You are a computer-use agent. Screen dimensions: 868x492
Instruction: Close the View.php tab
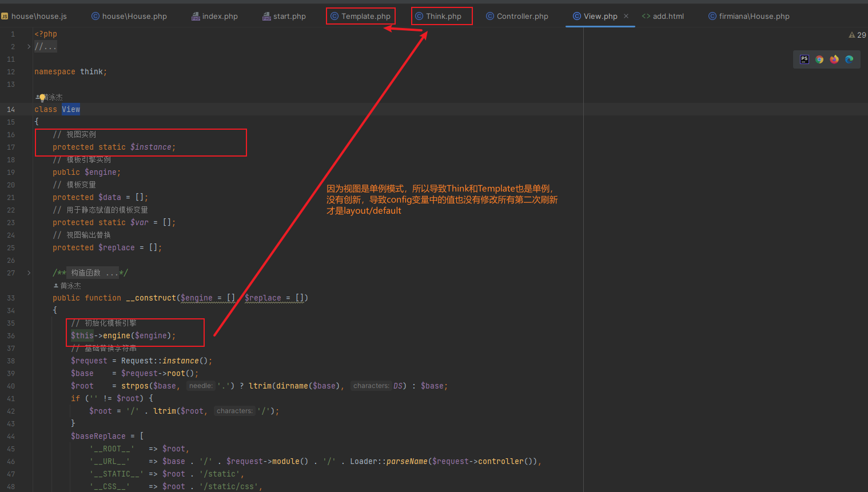(626, 16)
